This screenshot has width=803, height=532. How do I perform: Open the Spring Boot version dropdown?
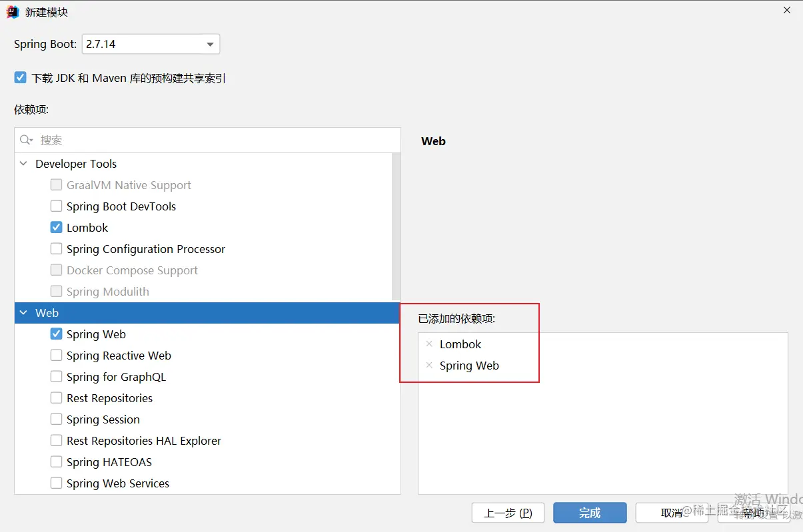click(151, 45)
